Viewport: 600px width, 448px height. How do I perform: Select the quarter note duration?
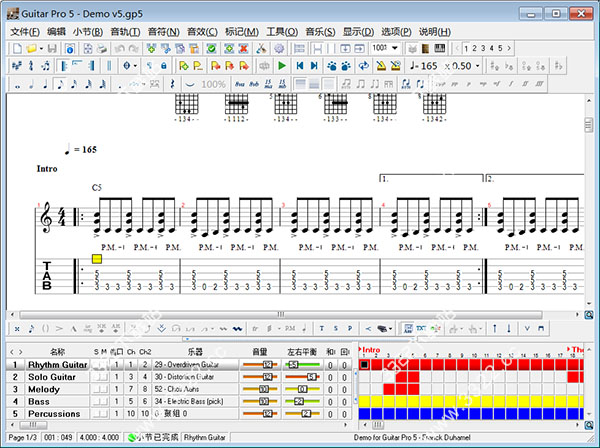tap(46, 84)
